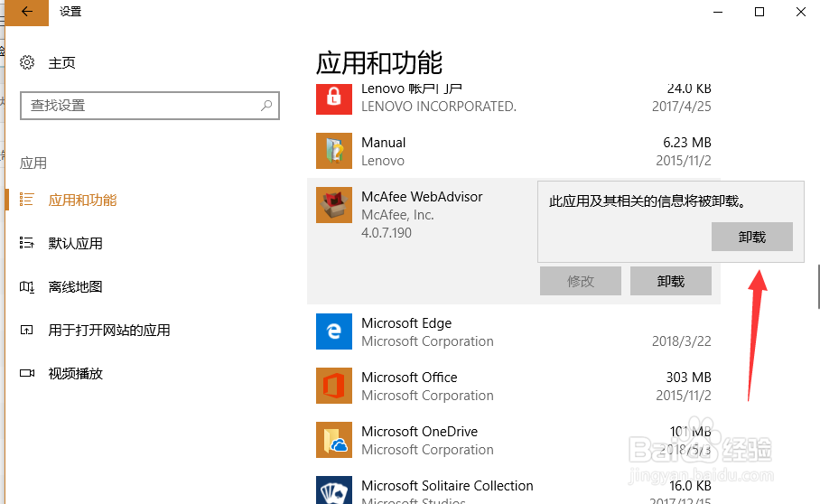Select the Microsoft Office icon
This screenshot has width=820, height=504.
pyautogui.click(x=333, y=386)
